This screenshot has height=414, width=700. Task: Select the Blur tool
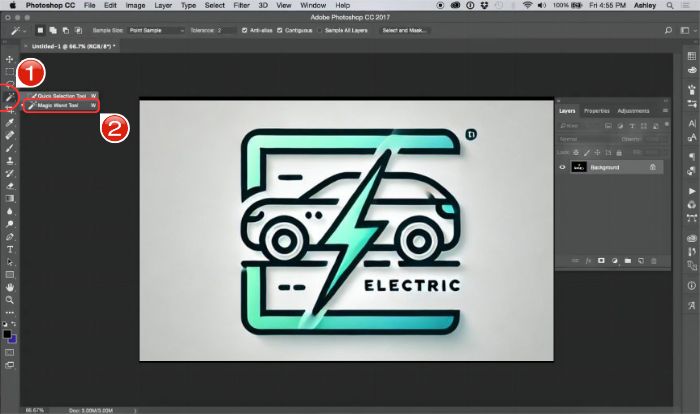[x=9, y=211]
